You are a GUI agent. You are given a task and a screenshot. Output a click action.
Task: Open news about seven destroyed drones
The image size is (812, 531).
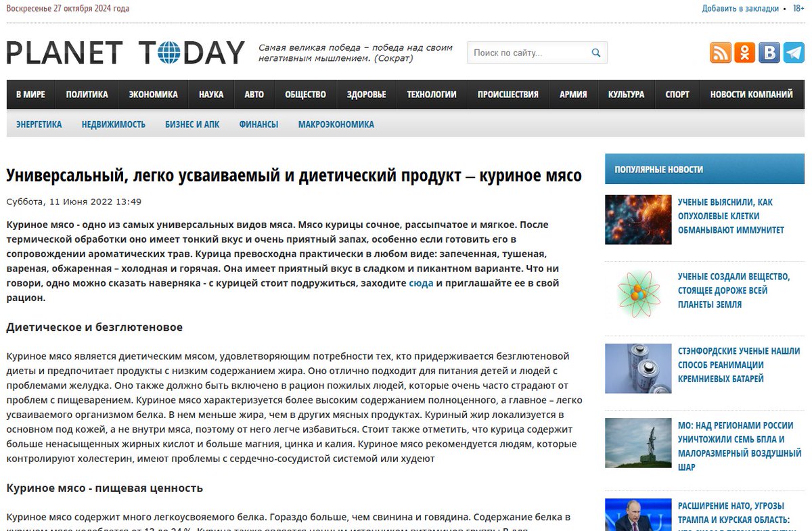click(x=740, y=446)
